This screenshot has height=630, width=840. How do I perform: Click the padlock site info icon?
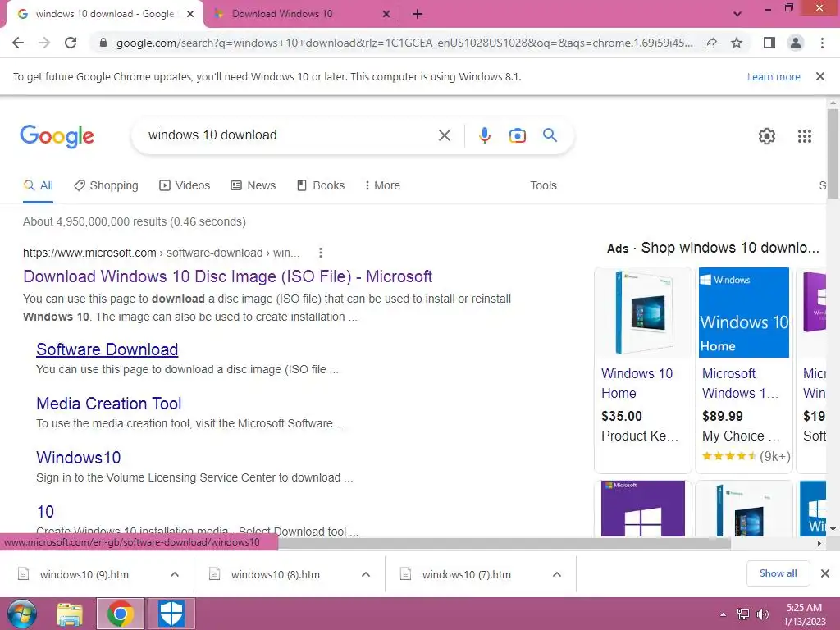click(103, 43)
